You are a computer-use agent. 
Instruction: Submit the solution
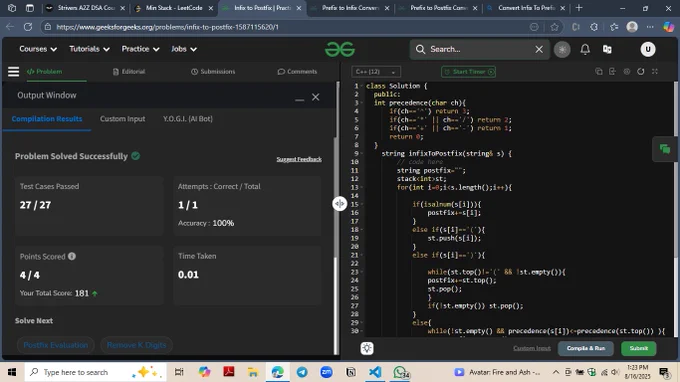[x=638, y=348]
